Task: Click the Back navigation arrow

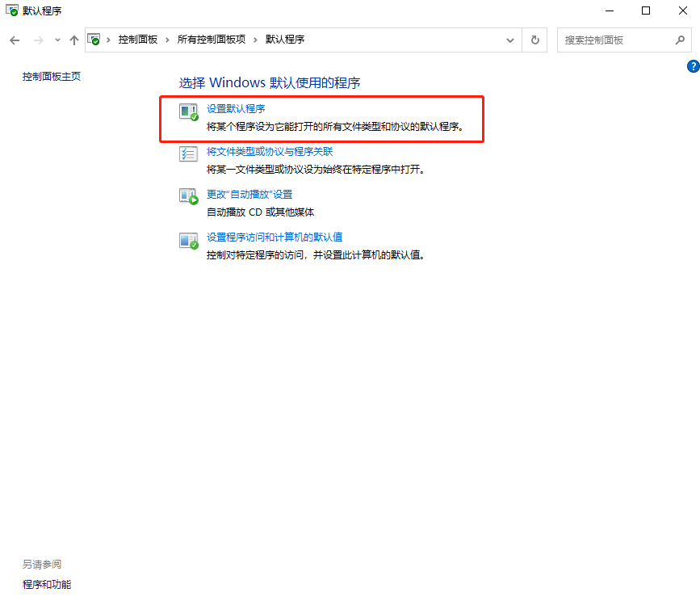Action: [x=15, y=40]
